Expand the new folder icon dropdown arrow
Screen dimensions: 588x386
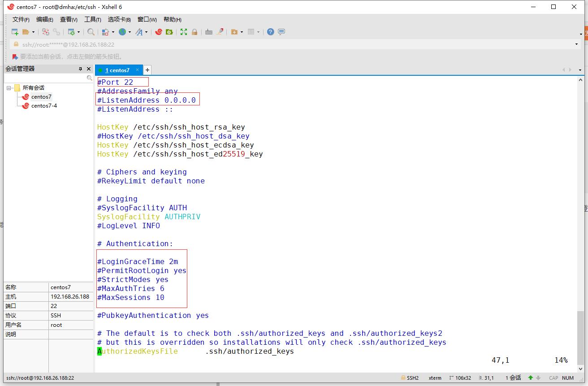tap(242, 32)
